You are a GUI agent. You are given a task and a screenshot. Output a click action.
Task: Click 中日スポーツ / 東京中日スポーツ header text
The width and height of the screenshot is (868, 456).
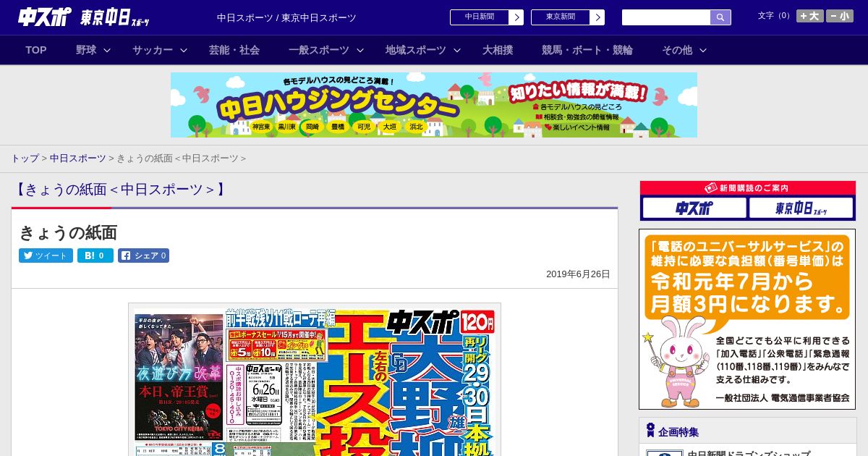pos(286,17)
